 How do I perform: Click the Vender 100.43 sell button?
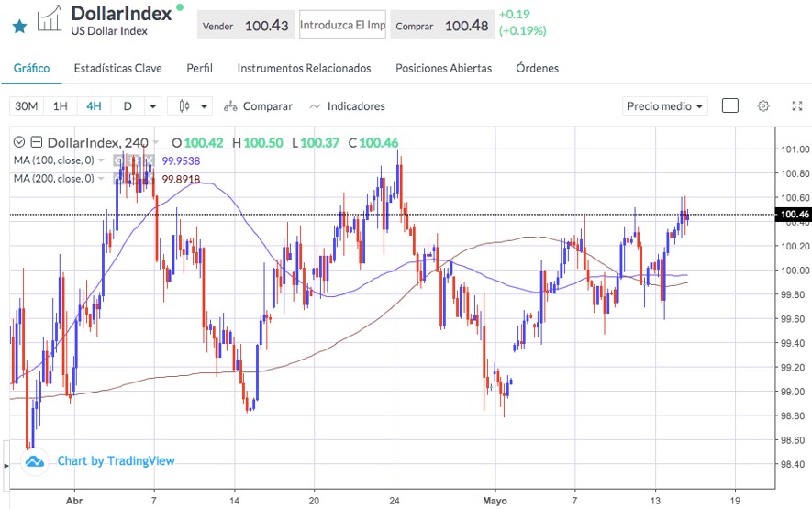coord(246,25)
